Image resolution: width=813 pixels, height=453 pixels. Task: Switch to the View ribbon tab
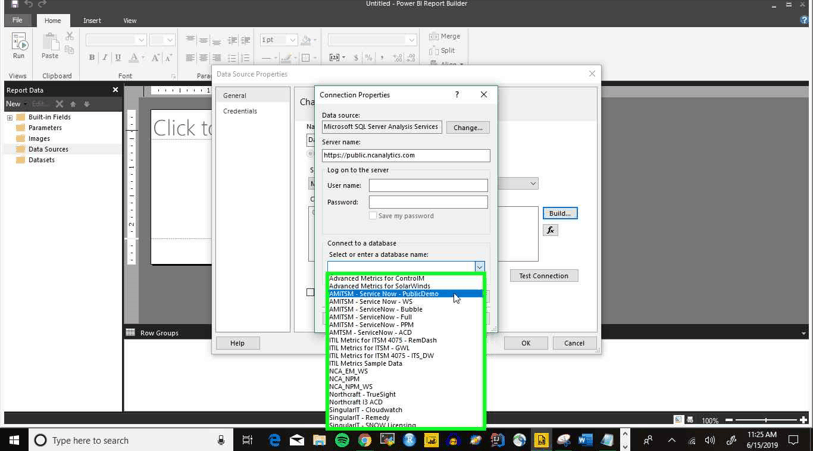point(130,21)
